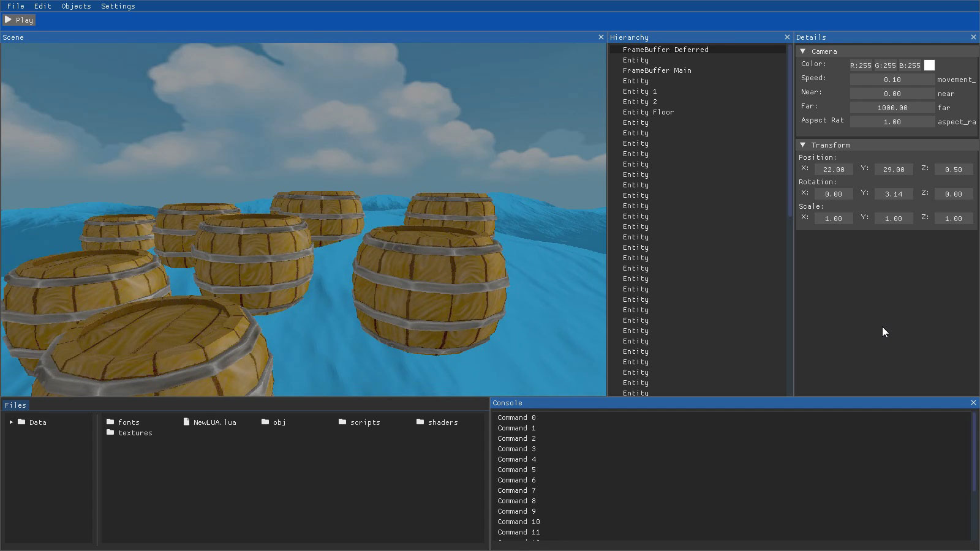Click the Play button in the toolbar

point(19,20)
